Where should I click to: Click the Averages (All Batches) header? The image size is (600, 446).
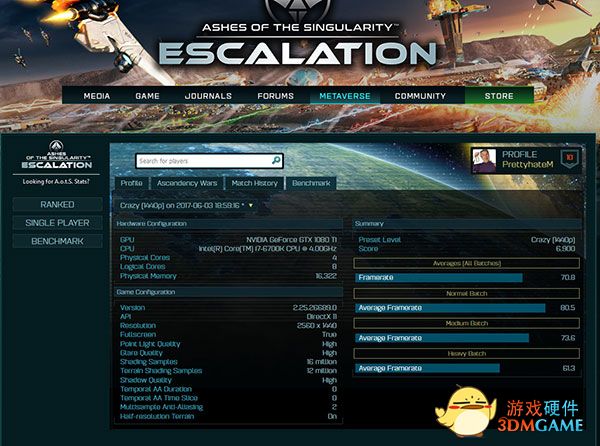coord(467,263)
